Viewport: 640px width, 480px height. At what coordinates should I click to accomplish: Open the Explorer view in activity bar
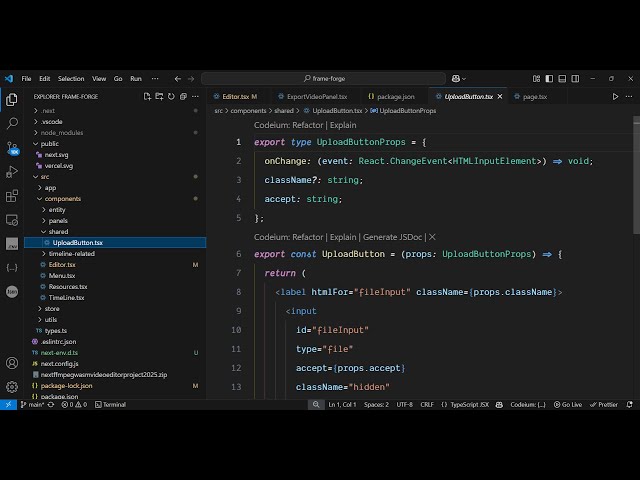tap(12, 99)
